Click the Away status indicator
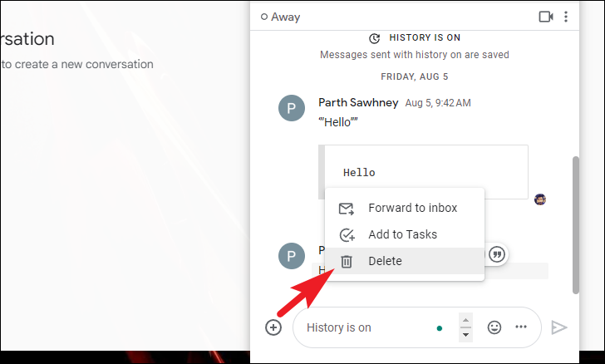The width and height of the screenshot is (605, 364). point(281,17)
